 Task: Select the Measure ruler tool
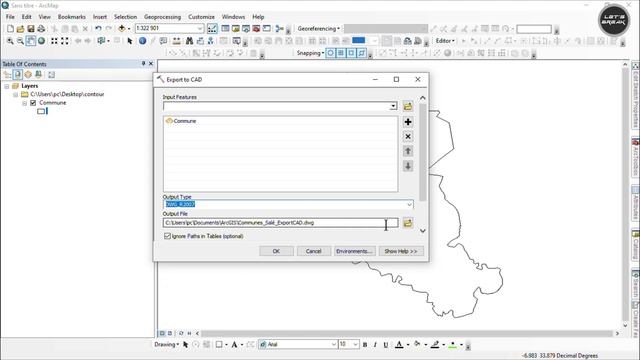176,41
